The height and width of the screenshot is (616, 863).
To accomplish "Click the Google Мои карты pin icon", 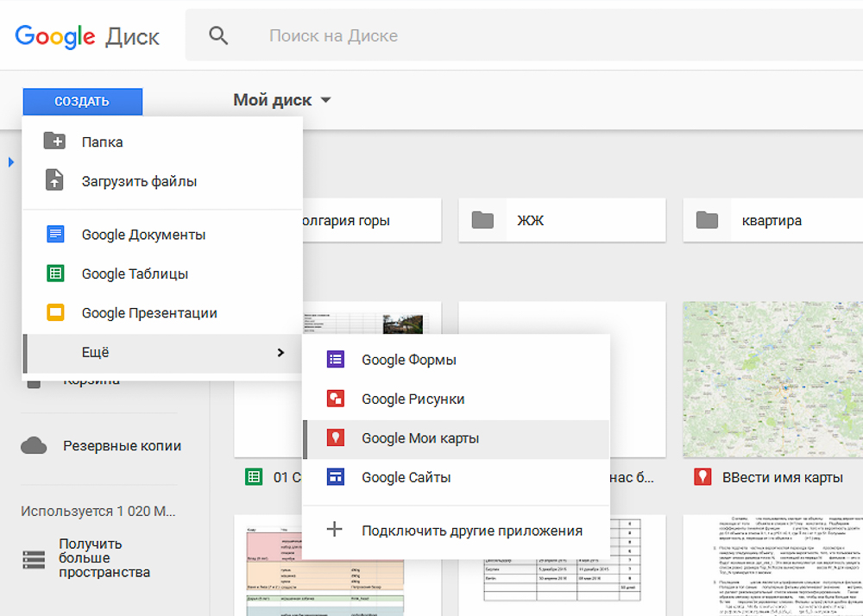I will (335, 437).
